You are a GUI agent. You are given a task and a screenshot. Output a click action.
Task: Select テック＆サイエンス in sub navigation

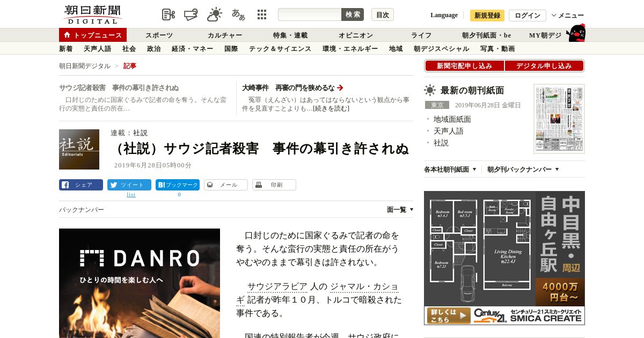pyautogui.click(x=280, y=49)
